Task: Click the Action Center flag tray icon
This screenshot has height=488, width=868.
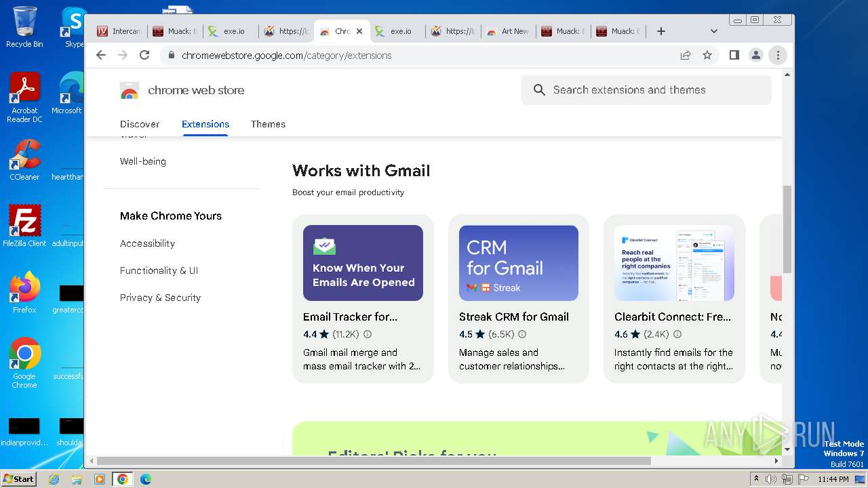Action: 803,479
